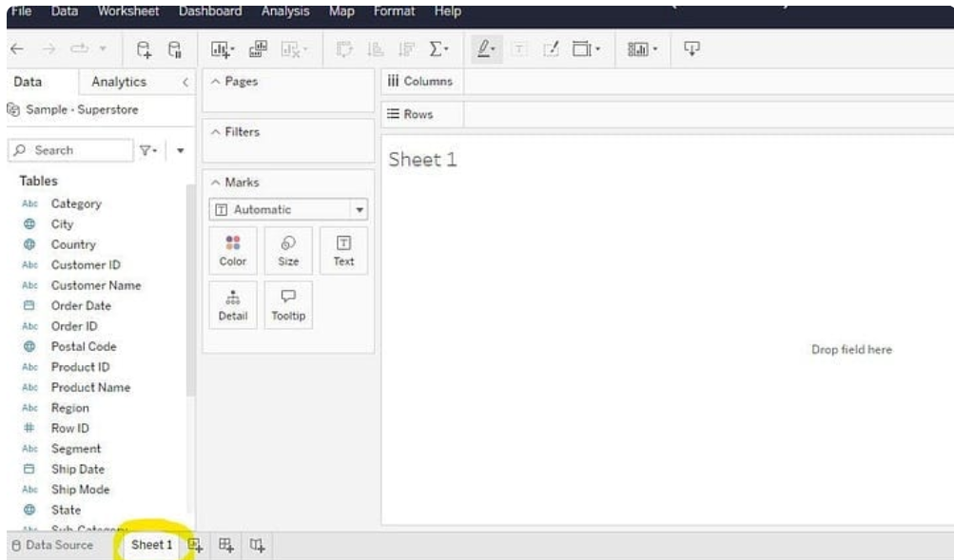Click the New Story icon in bottom bar
The image size is (954, 560).
click(x=255, y=545)
